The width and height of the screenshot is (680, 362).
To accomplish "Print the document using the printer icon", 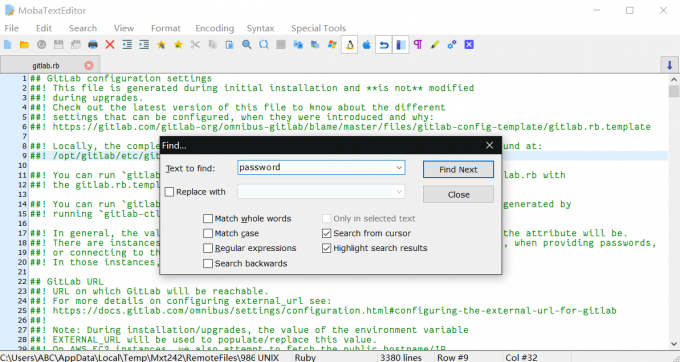I will pos(93,44).
